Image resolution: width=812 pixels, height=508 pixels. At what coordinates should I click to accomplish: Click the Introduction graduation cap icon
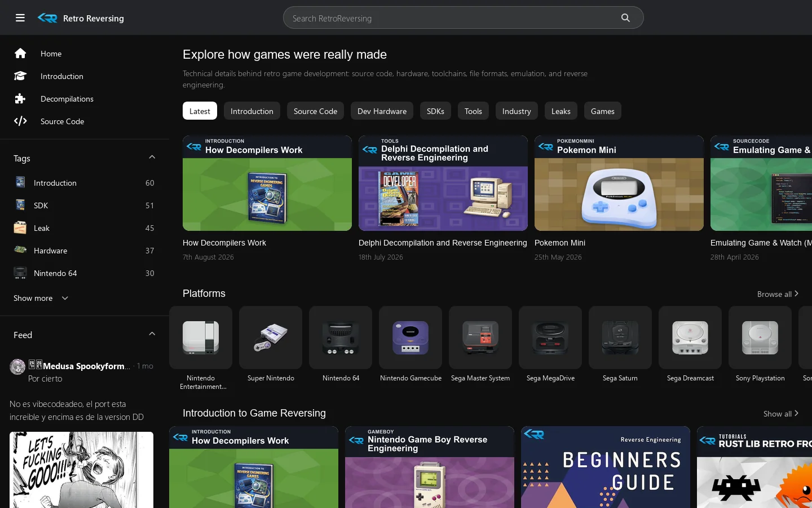(x=20, y=76)
